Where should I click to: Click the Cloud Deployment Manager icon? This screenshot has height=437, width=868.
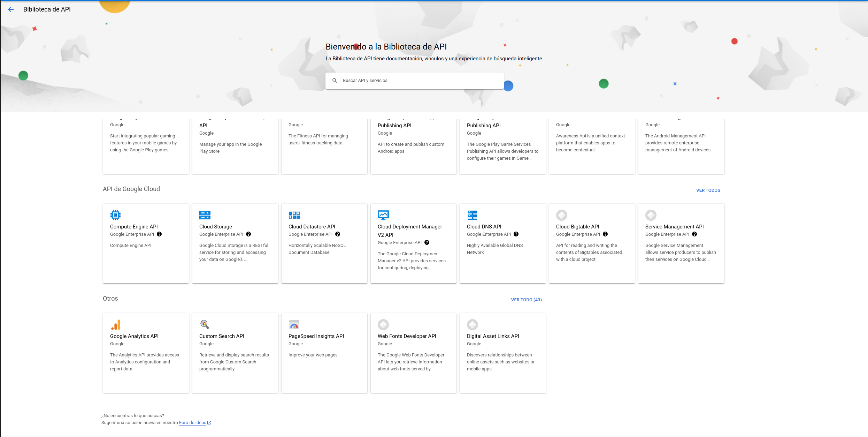[x=383, y=215]
